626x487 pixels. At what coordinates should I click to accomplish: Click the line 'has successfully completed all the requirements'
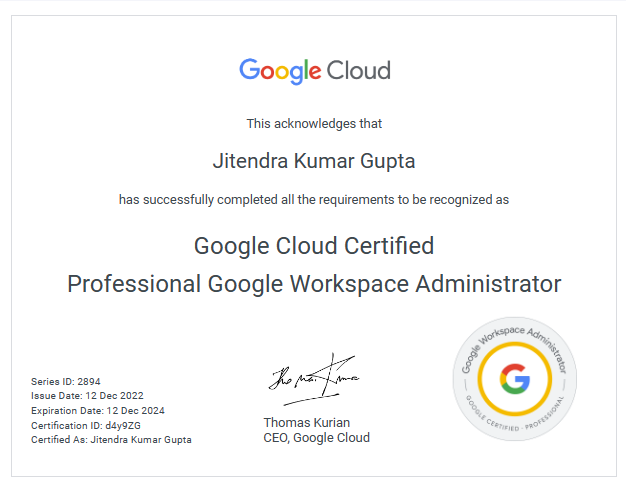[x=314, y=200]
